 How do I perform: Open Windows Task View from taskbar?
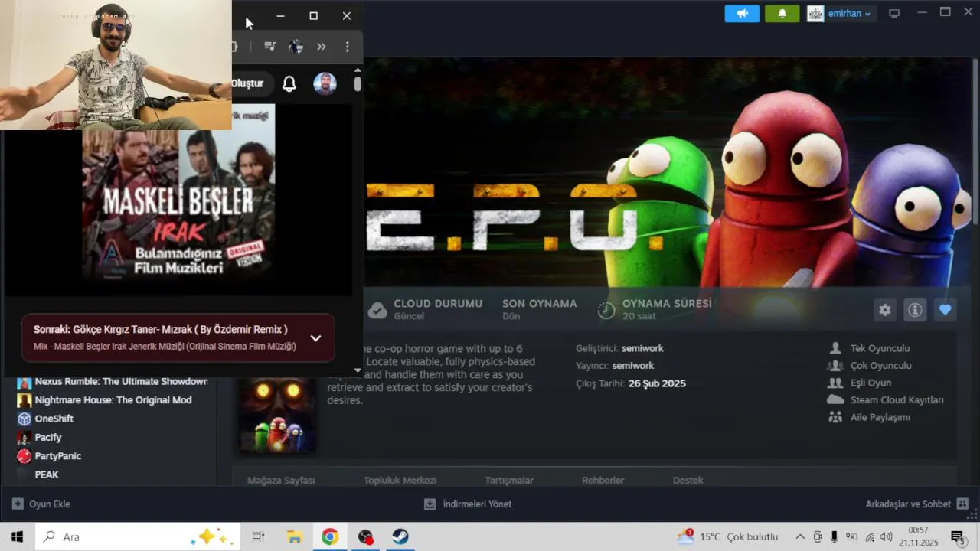point(258,536)
